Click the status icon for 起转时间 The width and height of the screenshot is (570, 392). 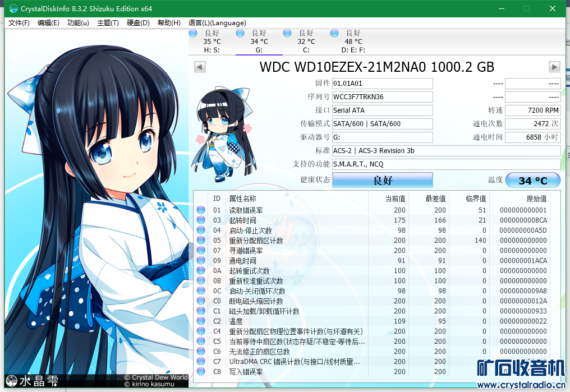[x=201, y=220]
